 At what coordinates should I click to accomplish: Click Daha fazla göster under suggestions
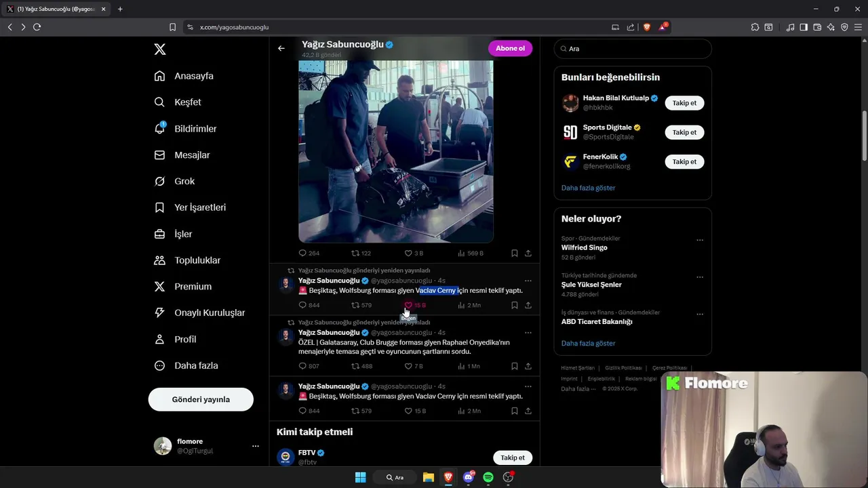pyautogui.click(x=588, y=188)
